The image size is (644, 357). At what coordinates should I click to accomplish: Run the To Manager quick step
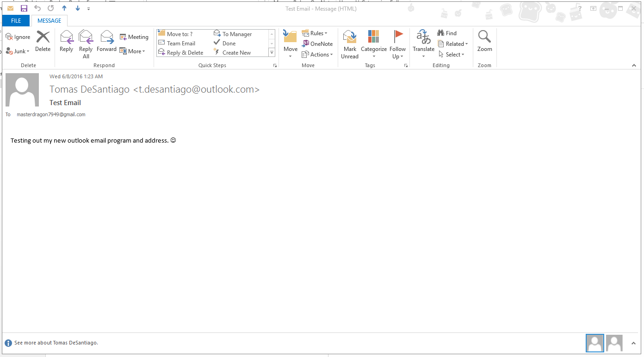[233, 34]
